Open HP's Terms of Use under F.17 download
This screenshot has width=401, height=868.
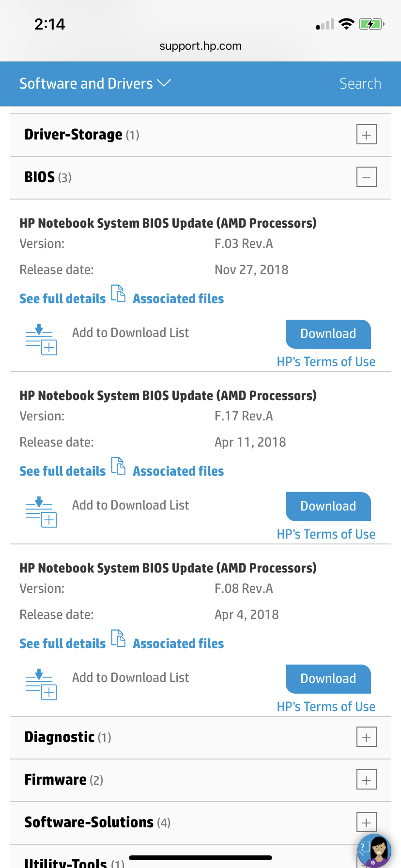pyautogui.click(x=326, y=534)
